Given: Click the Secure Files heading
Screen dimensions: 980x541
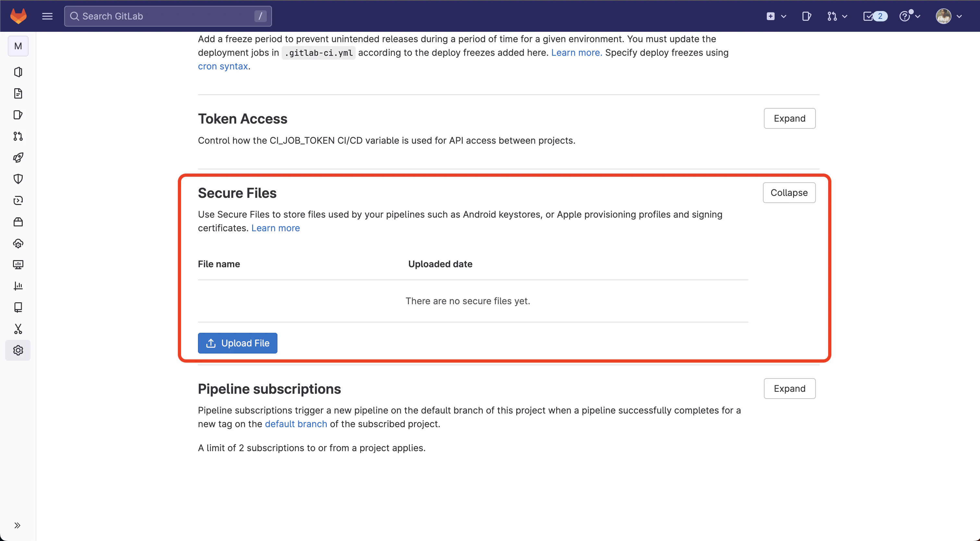Looking at the screenshot, I should click(x=237, y=193).
